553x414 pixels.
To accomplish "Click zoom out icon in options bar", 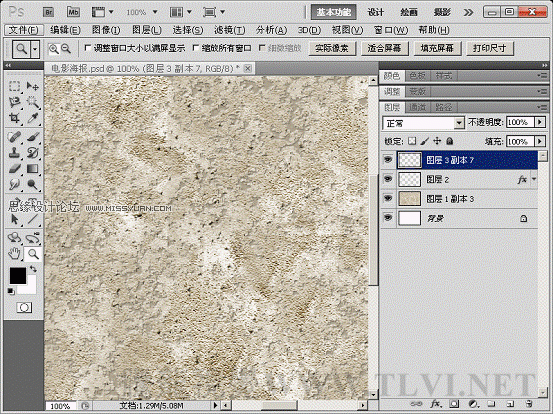I will pyautogui.click(x=66, y=49).
